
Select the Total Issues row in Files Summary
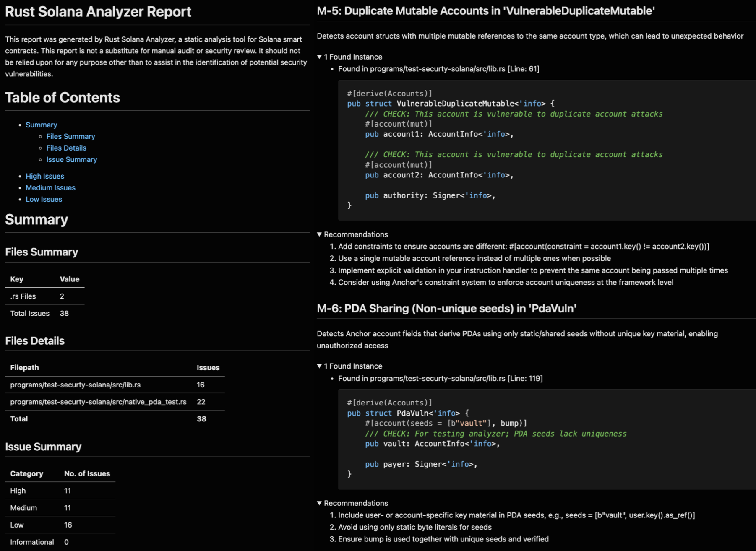pos(29,313)
